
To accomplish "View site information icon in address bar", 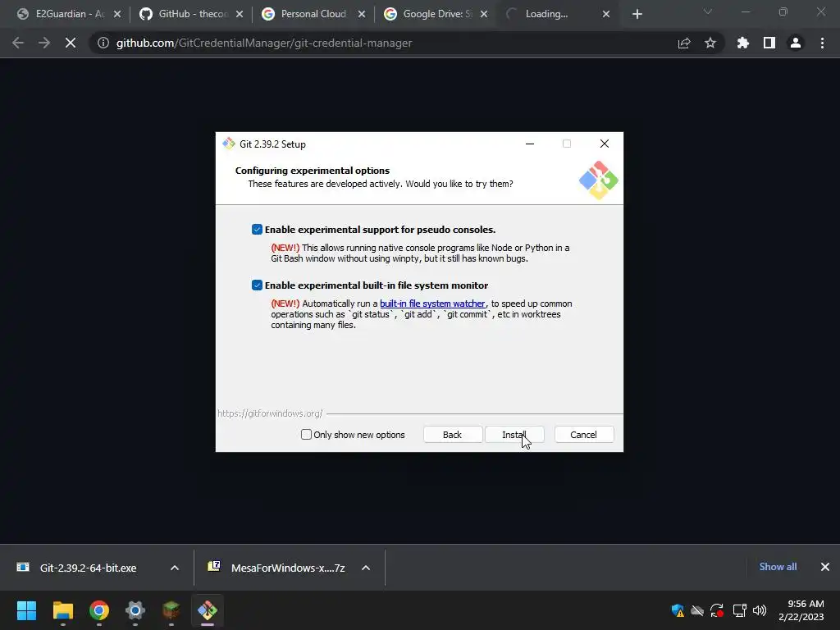I will [x=103, y=43].
